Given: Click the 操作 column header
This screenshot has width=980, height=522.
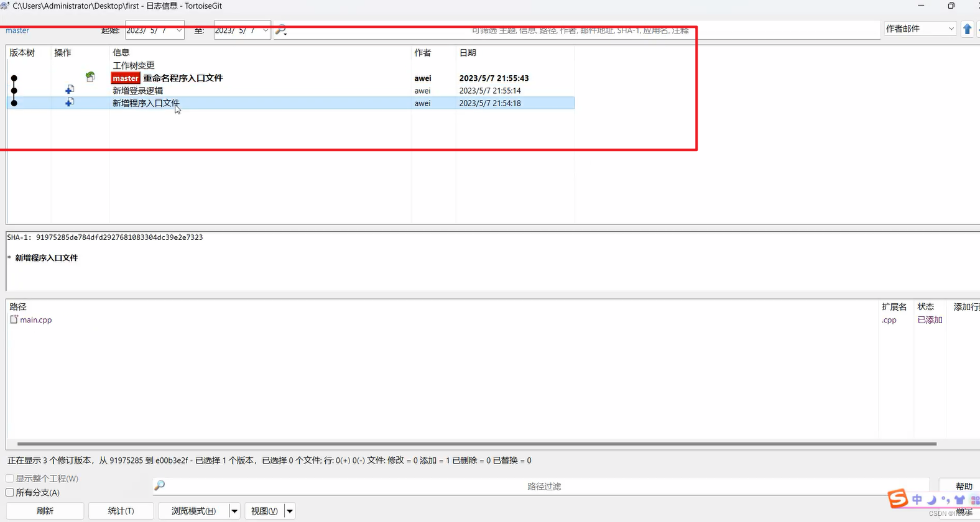Looking at the screenshot, I should 63,53.
